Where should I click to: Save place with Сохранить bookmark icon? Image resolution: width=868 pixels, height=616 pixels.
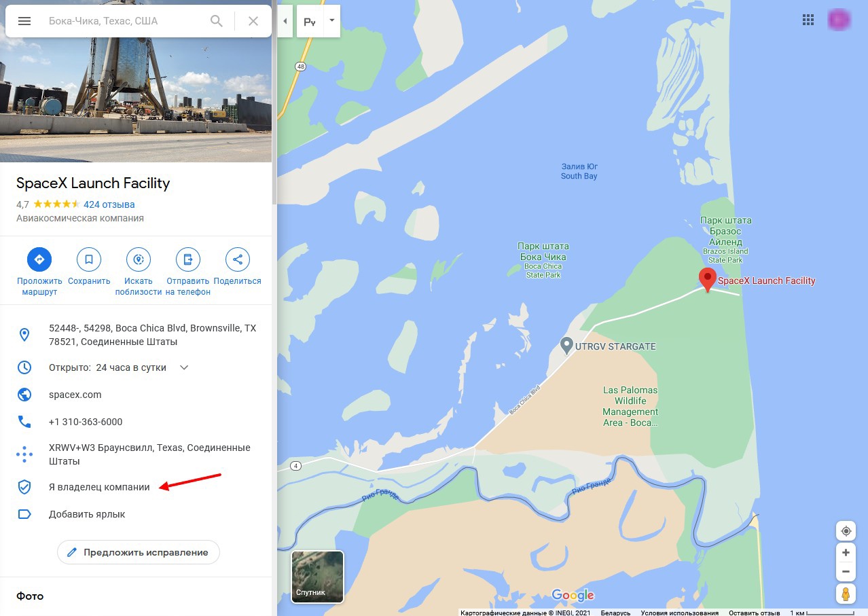click(x=89, y=259)
